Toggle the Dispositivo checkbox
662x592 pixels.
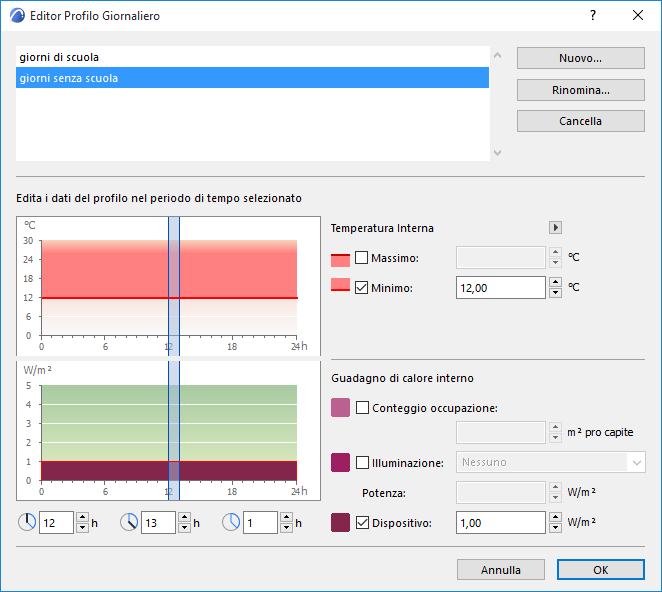(362, 522)
